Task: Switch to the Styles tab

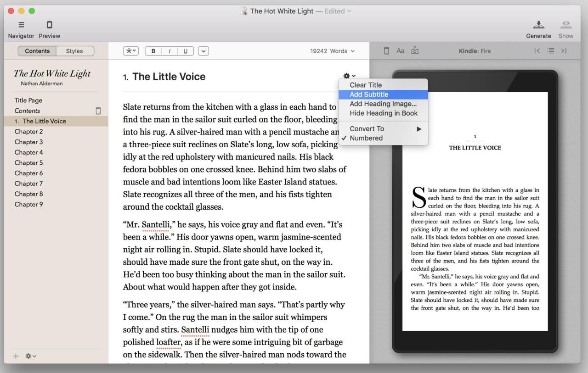Action: point(74,51)
